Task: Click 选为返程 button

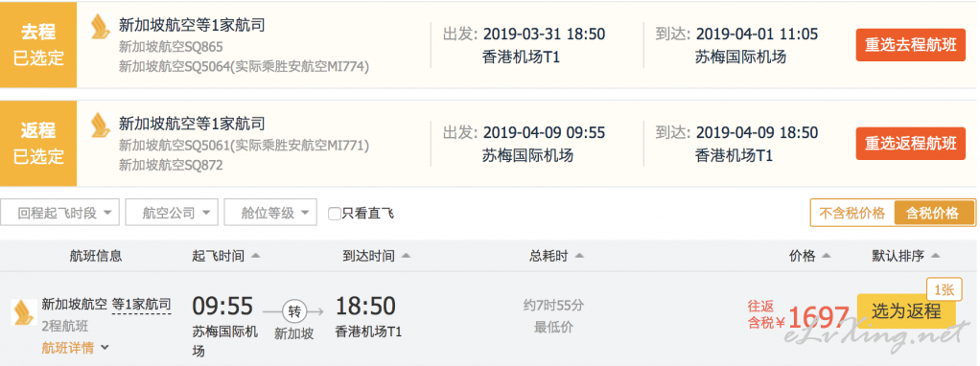Action: click(x=906, y=311)
